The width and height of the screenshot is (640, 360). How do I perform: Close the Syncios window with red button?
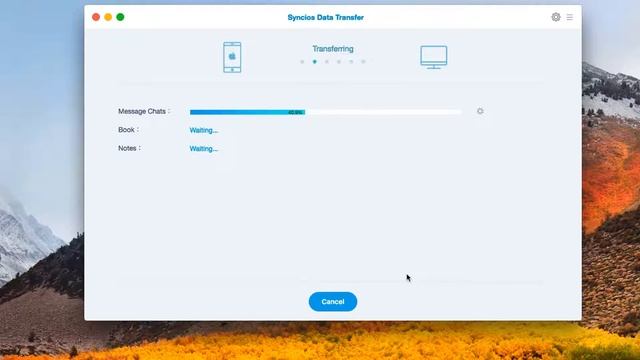click(96, 17)
